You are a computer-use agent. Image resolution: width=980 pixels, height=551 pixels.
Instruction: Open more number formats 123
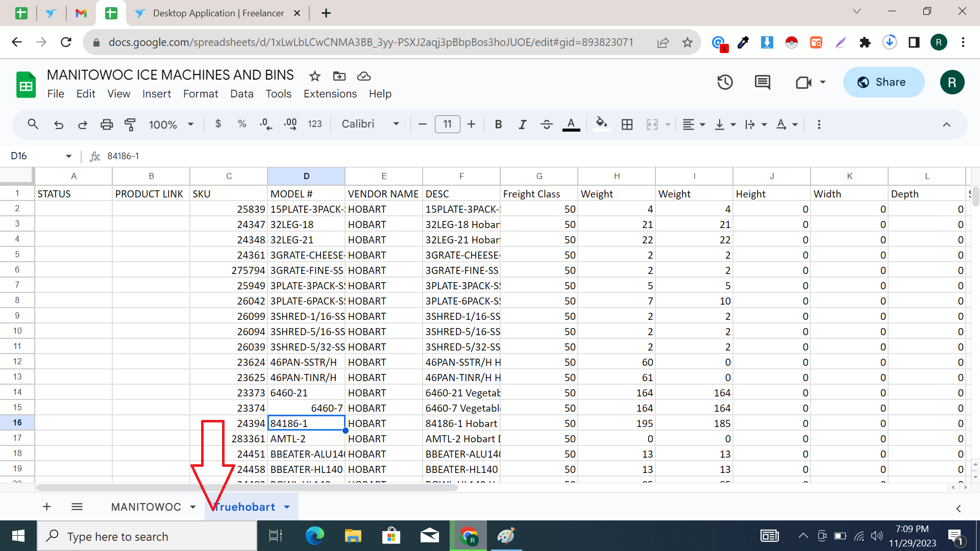(315, 124)
